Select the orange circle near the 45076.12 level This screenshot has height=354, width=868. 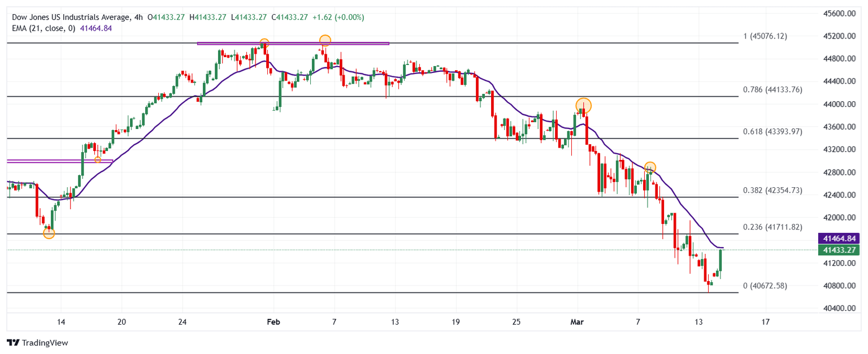[x=264, y=43]
